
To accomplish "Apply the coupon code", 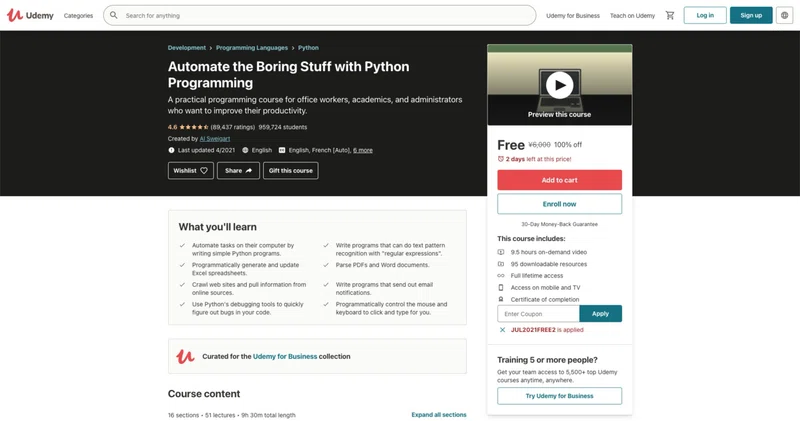I will pyautogui.click(x=601, y=313).
